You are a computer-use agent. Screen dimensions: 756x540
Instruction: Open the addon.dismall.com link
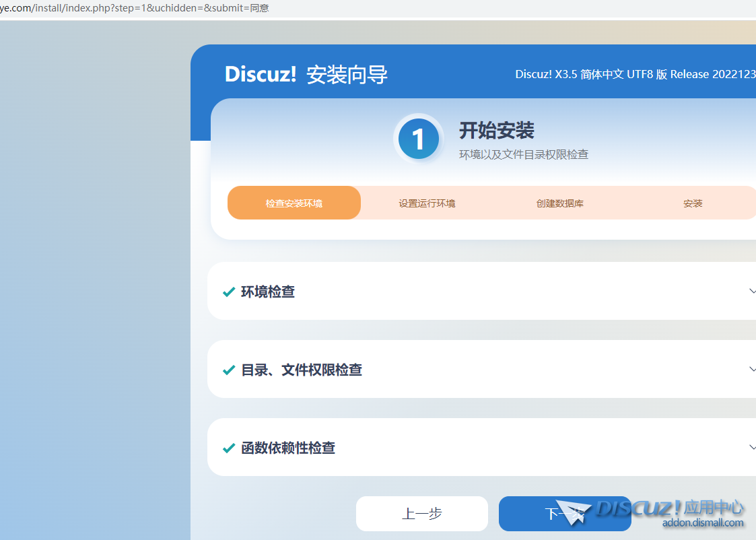703,523
